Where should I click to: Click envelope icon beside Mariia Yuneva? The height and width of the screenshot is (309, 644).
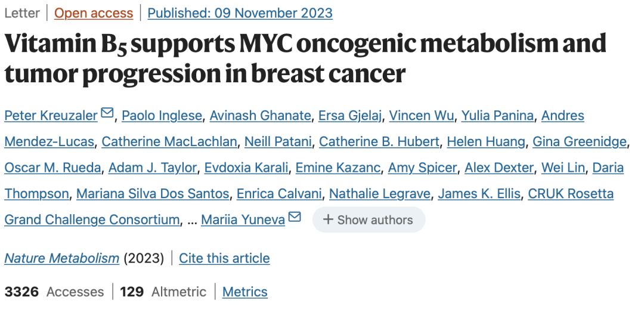[295, 217]
